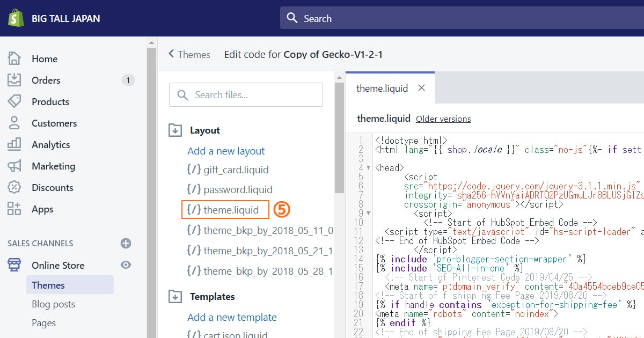The width and height of the screenshot is (644, 338).
Task: Click the Products tag icon
Action: point(14,101)
